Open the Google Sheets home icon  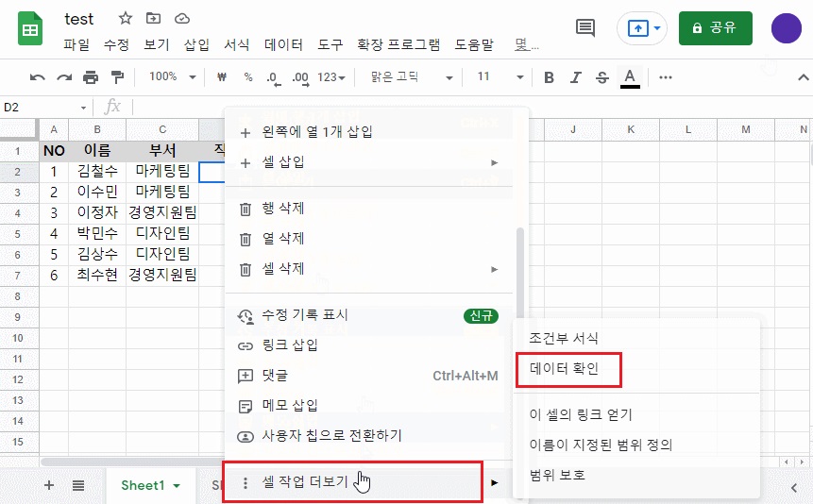[x=30, y=29]
